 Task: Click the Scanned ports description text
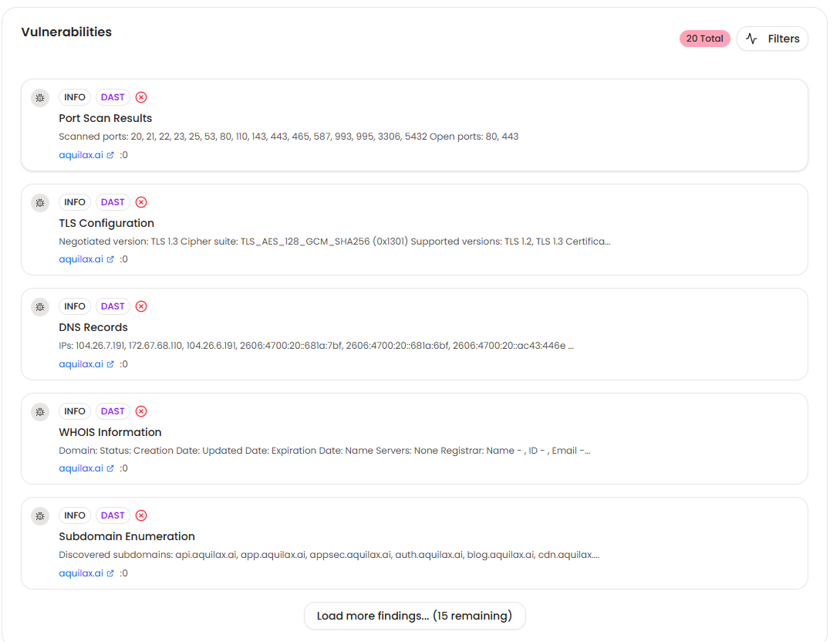tap(288, 136)
